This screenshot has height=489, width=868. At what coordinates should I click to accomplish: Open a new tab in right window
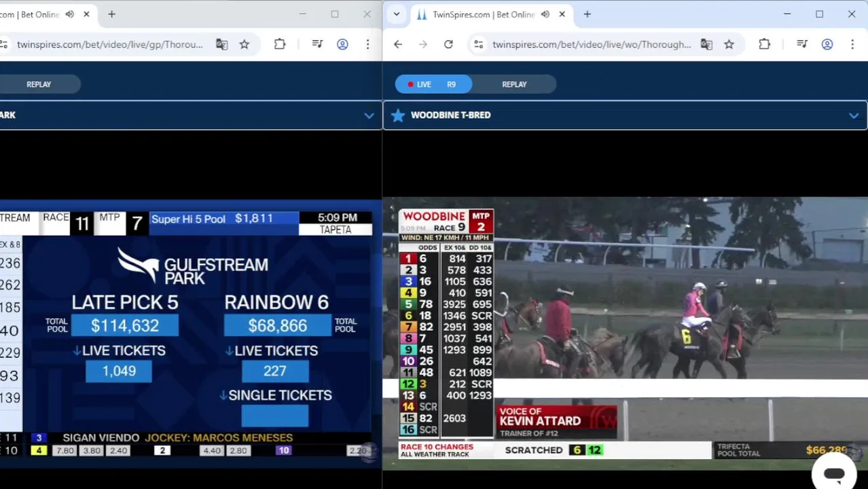click(587, 14)
